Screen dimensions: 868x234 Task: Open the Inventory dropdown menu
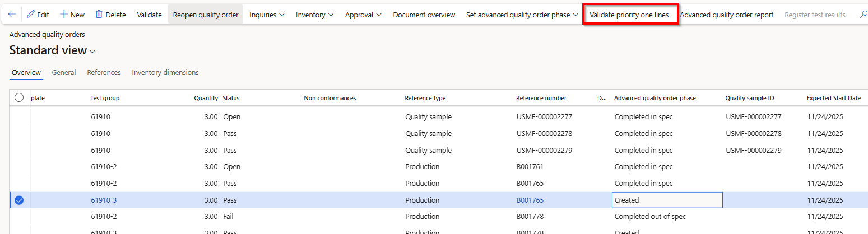315,15
